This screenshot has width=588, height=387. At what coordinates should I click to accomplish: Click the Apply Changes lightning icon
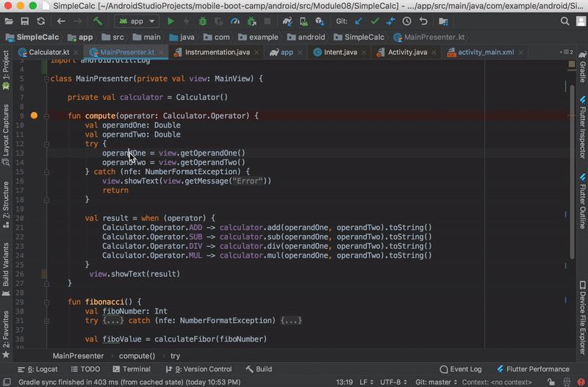click(187, 21)
